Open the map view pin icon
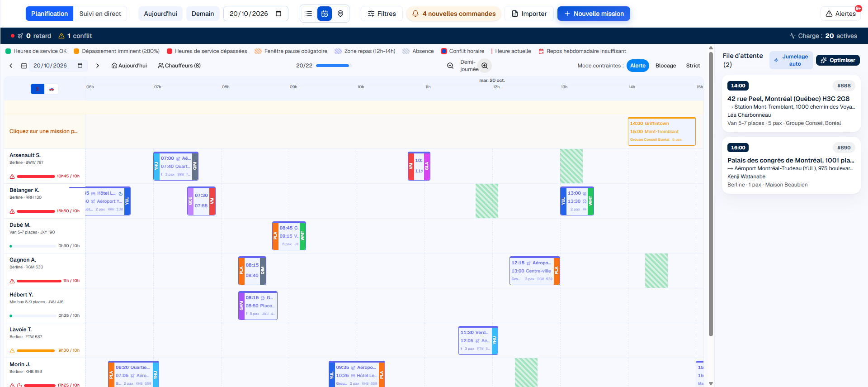868x387 pixels. point(340,14)
